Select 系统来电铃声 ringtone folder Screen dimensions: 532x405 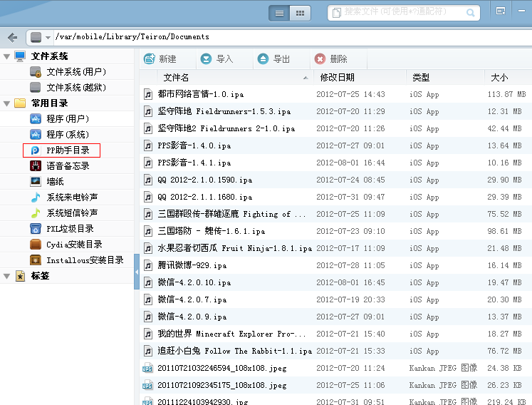(72, 198)
